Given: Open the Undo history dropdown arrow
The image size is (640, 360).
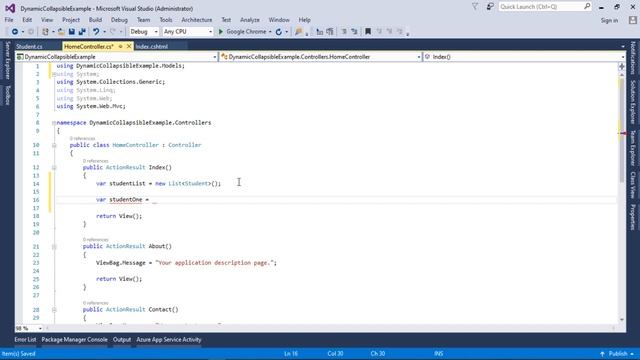Looking at the screenshot, I should tap(104, 31).
